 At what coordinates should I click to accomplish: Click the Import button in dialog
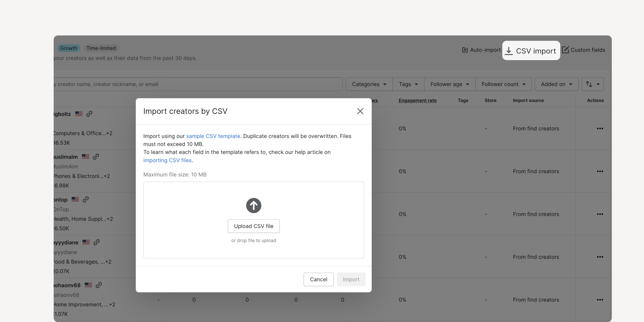tap(351, 279)
